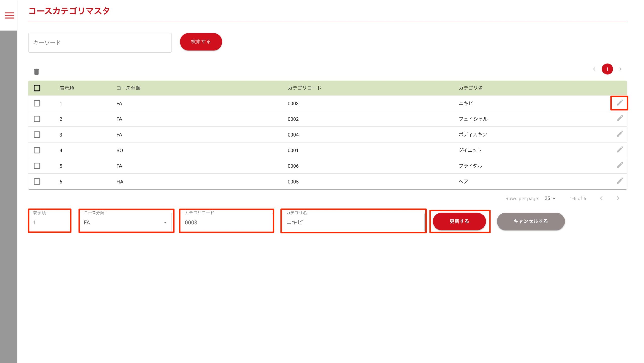Click the trash delete icon
The image size is (644, 363).
coord(36,72)
